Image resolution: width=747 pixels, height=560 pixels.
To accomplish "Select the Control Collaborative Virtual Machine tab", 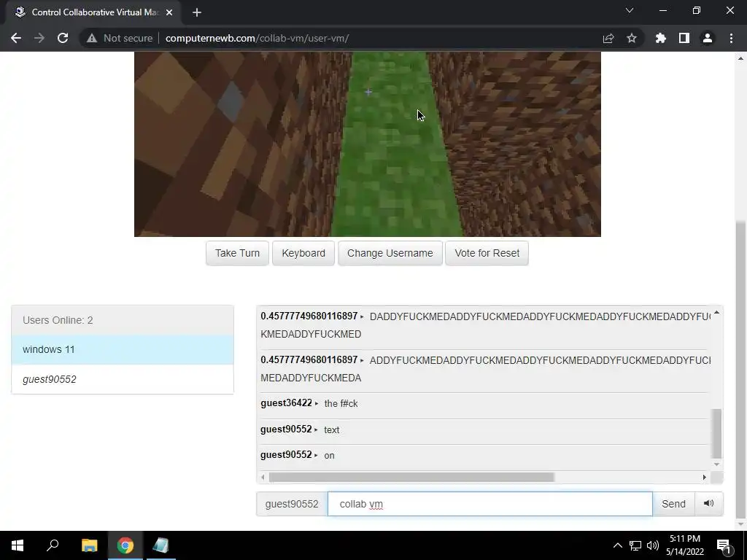I will [x=93, y=12].
